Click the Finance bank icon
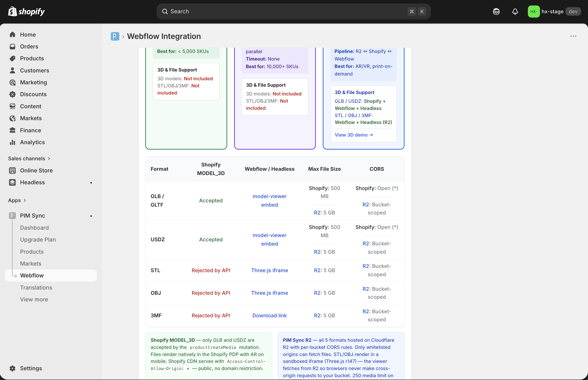Image resolution: width=588 pixels, height=380 pixels. pos(12,130)
